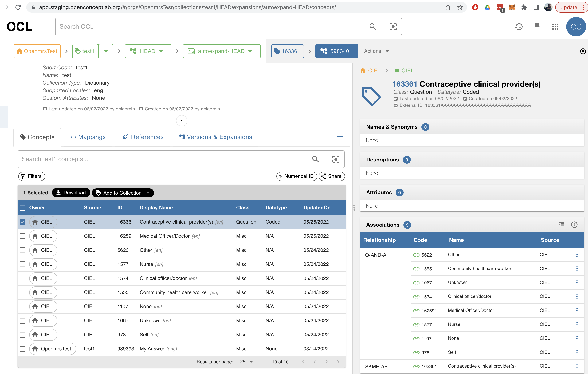The width and height of the screenshot is (588, 374).
Task: Click the Add to Collection button
Action: pyautogui.click(x=119, y=193)
